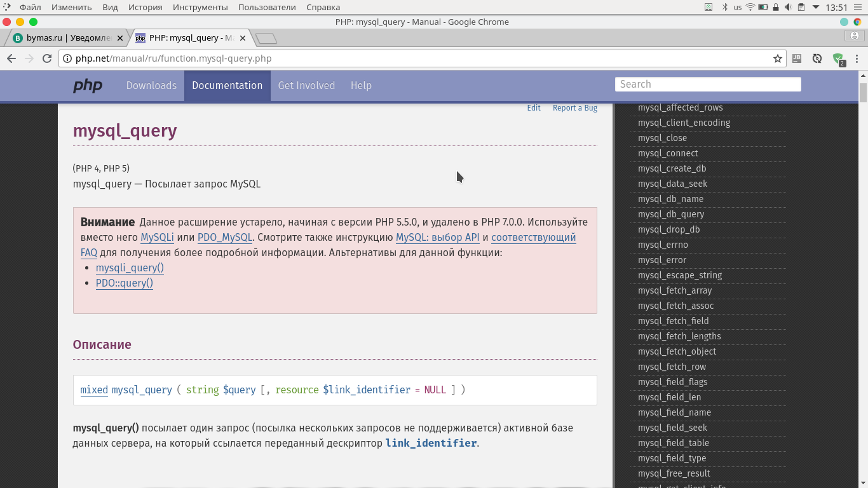Click the PHP logo in site header
The width and height of the screenshot is (868, 488).
(88, 85)
